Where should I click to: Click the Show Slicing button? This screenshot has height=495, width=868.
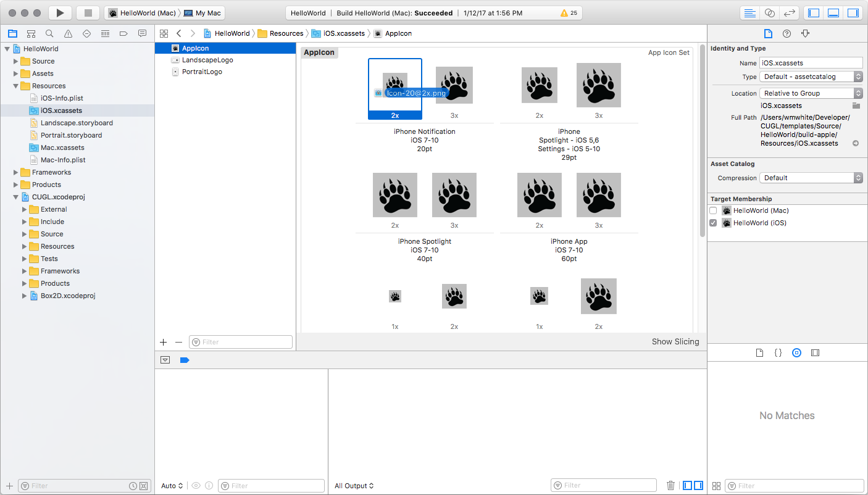tap(675, 341)
